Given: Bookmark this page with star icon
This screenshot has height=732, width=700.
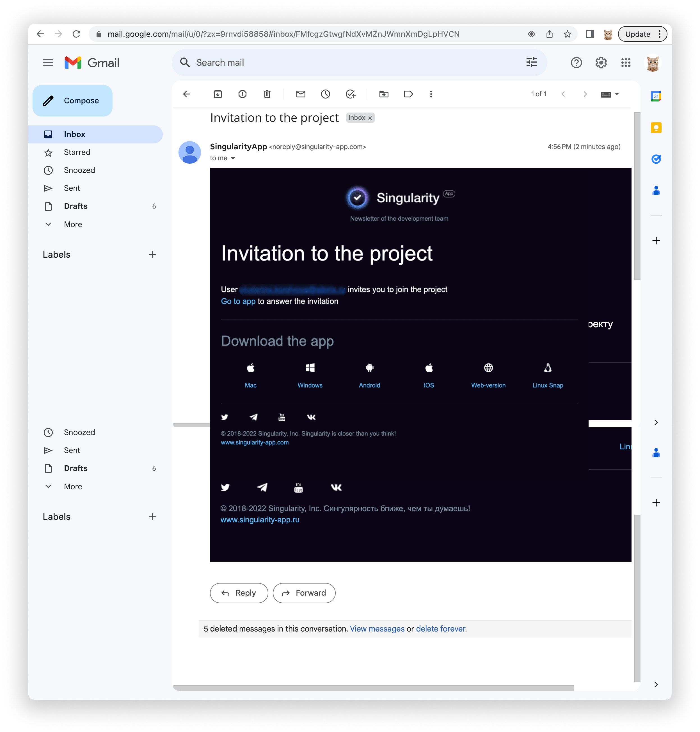Looking at the screenshot, I should tap(567, 34).
